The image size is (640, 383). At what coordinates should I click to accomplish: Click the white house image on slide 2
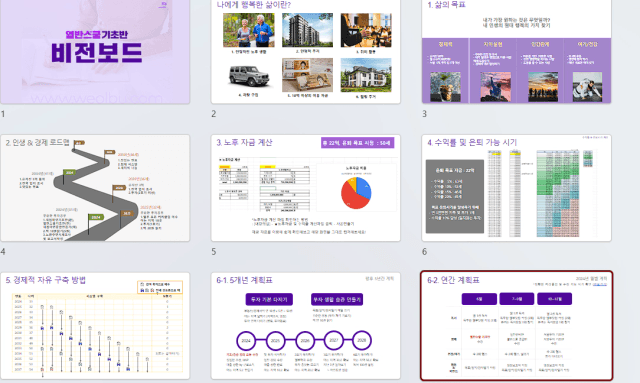point(366,75)
